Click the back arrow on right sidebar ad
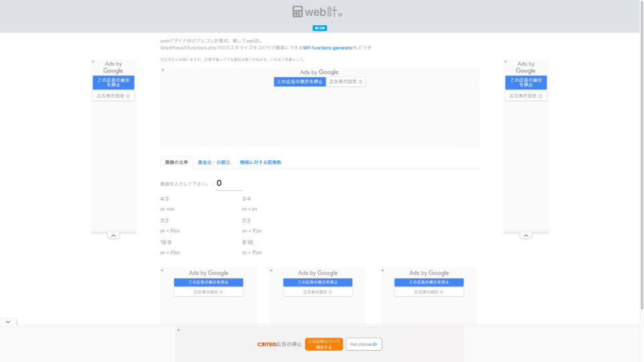Viewport: 644px width, 362px height. [506, 62]
